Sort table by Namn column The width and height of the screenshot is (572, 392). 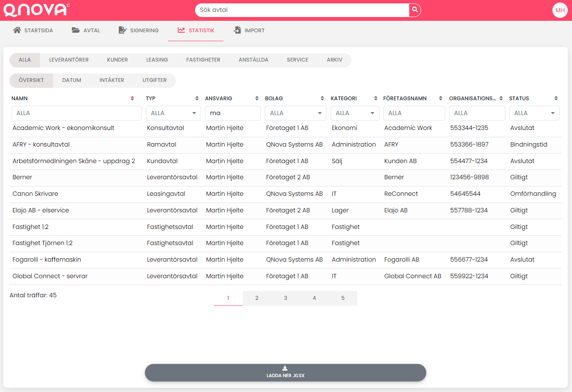coord(132,98)
